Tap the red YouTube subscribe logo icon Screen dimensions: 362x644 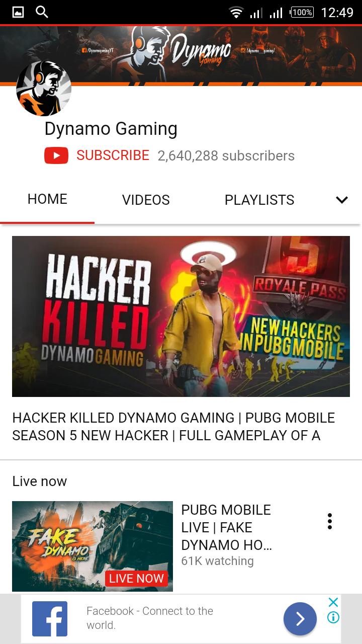pos(56,155)
